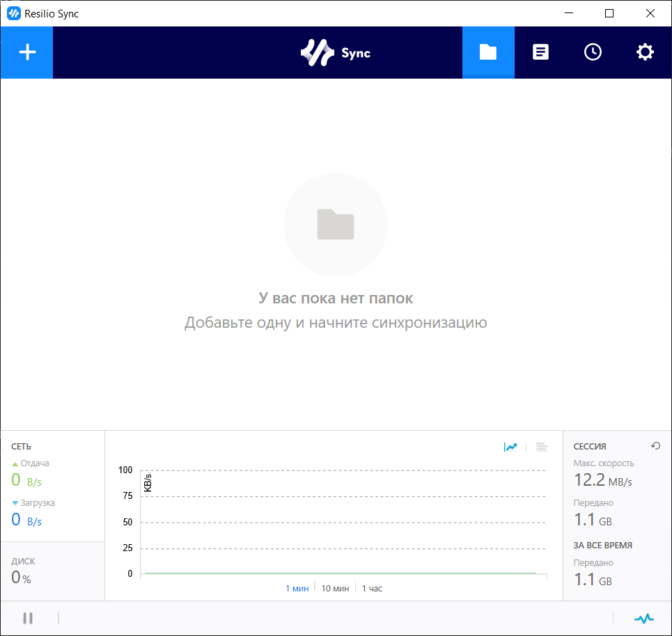
Task: Switch stats to line graph view
Action: coord(510,447)
